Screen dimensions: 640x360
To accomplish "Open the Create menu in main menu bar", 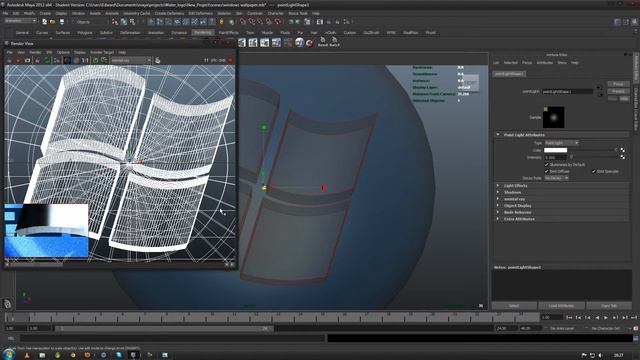I will point(45,13).
